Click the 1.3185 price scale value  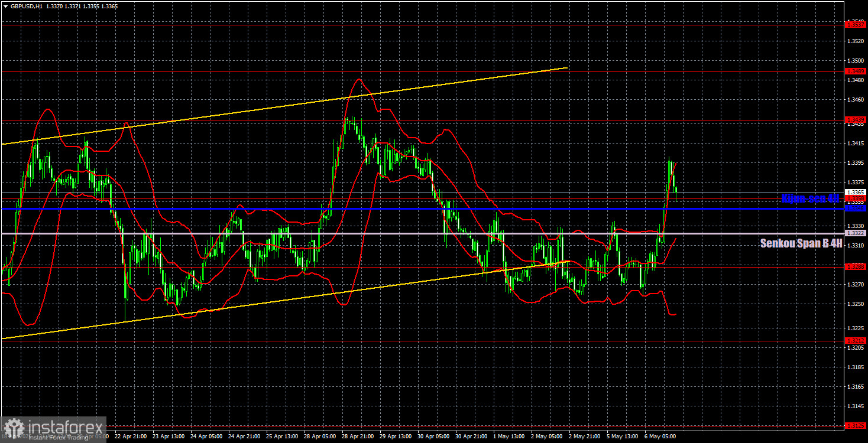click(855, 367)
